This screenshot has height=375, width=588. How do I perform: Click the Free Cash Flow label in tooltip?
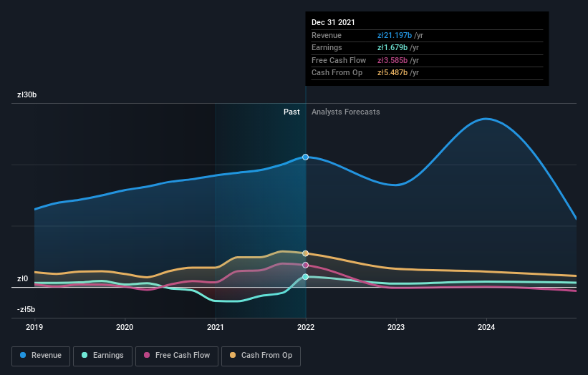[339, 60]
